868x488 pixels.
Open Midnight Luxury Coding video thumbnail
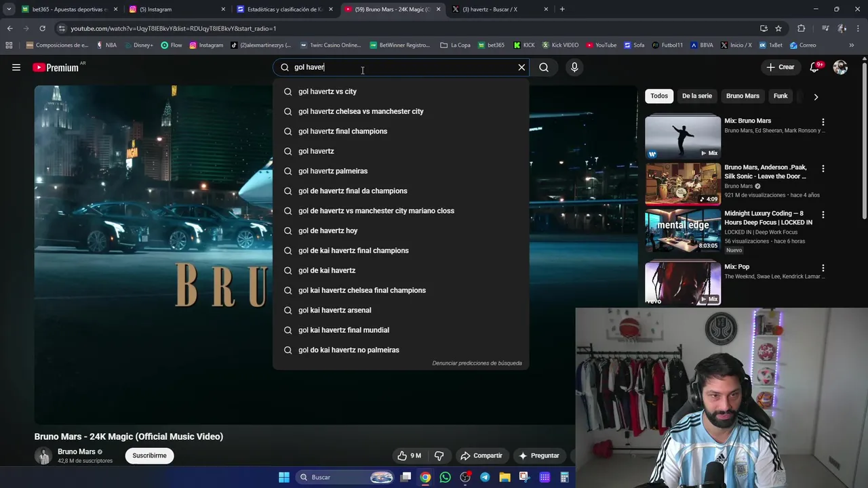pos(683,230)
